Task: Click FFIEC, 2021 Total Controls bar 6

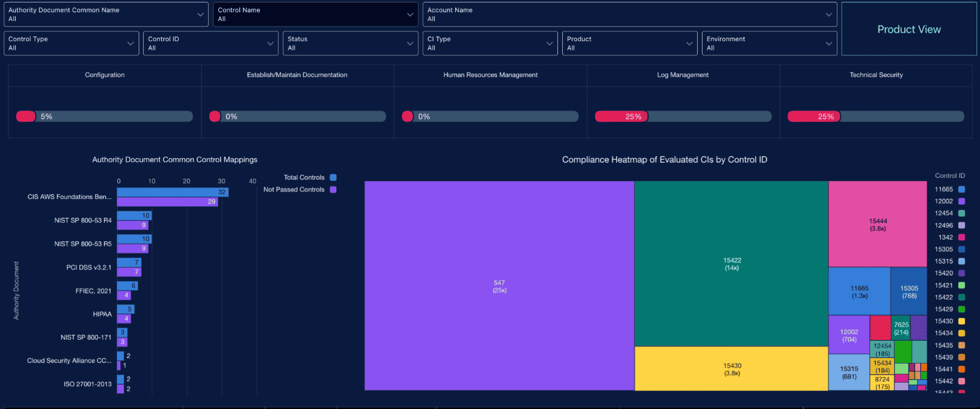Action: click(127, 286)
